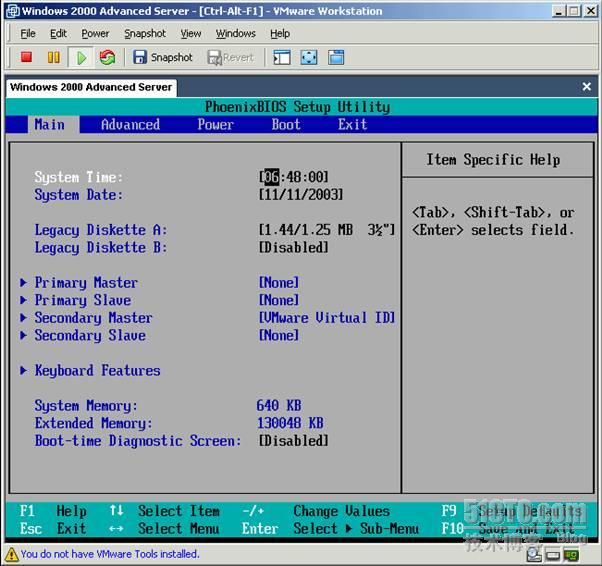Switch to the Advanced BIOS tab
The height and width of the screenshot is (566, 602).
pyautogui.click(x=131, y=125)
